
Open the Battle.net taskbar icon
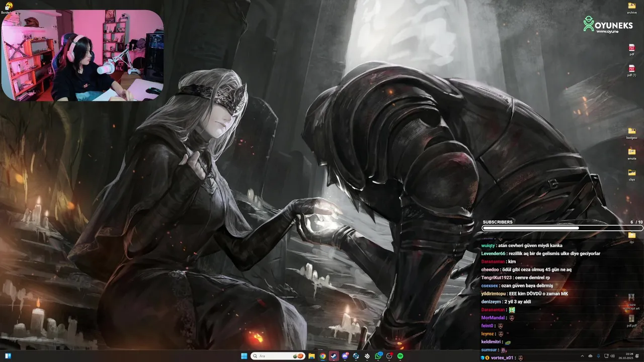click(x=356, y=356)
